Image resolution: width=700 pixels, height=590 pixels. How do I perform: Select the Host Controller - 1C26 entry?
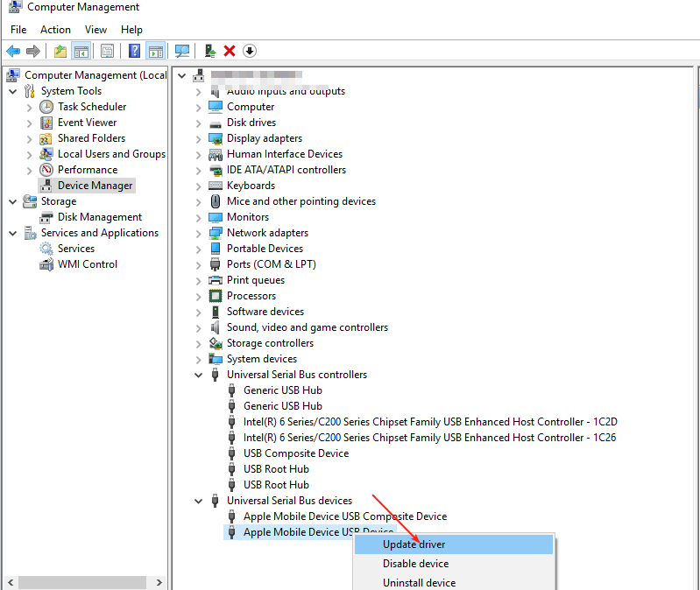(x=429, y=438)
